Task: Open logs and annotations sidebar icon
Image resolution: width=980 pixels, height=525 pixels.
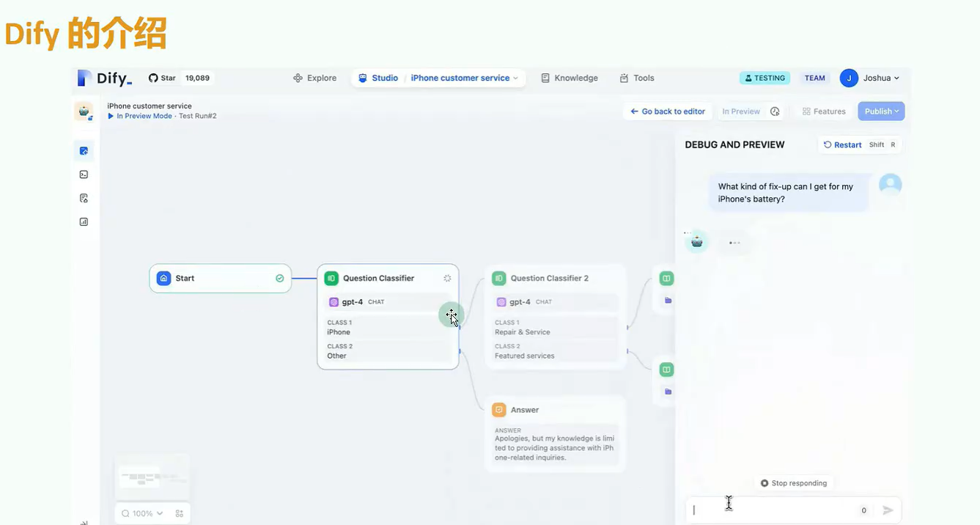Action: click(x=84, y=198)
